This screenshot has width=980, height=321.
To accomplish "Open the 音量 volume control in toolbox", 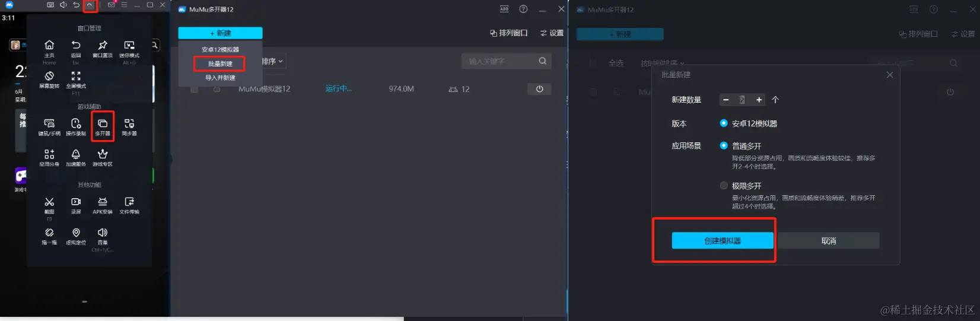I will tap(103, 233).
